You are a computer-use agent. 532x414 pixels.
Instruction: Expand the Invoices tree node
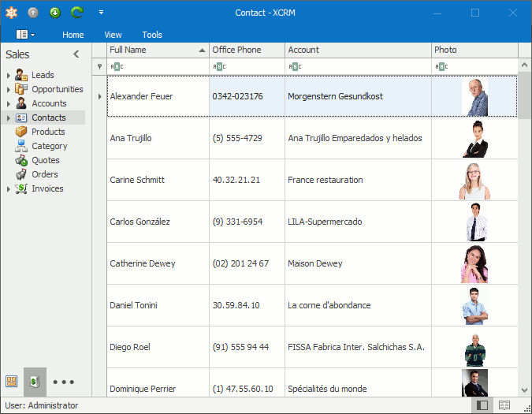(x=9, y=188)
